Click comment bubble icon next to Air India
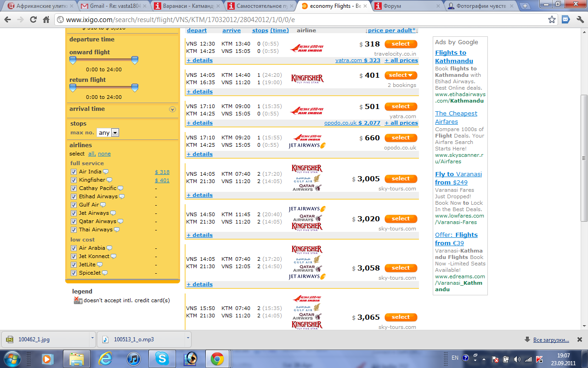The height and width of the screenshot is (368, 588). (106, 172)
